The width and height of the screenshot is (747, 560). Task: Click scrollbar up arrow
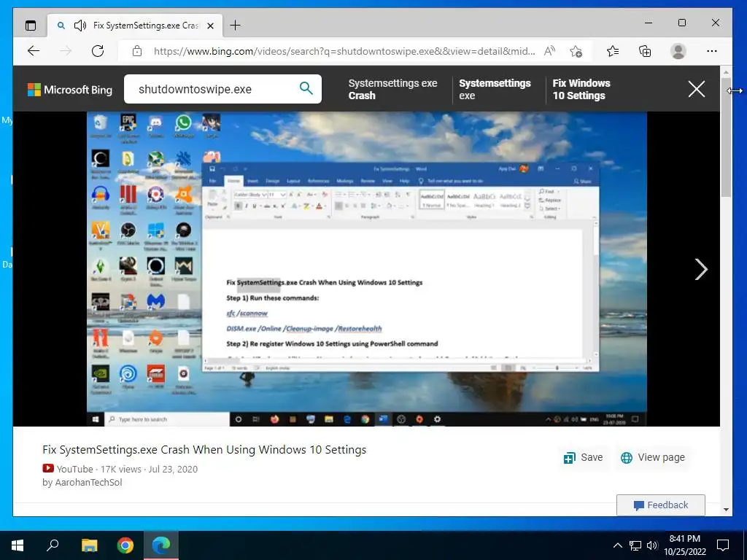(726, 72)
